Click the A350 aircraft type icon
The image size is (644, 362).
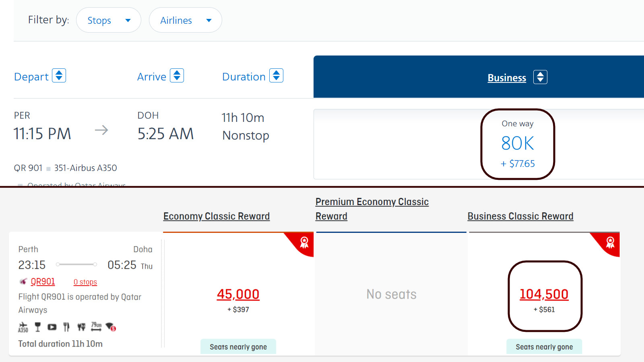pos(23,327)
